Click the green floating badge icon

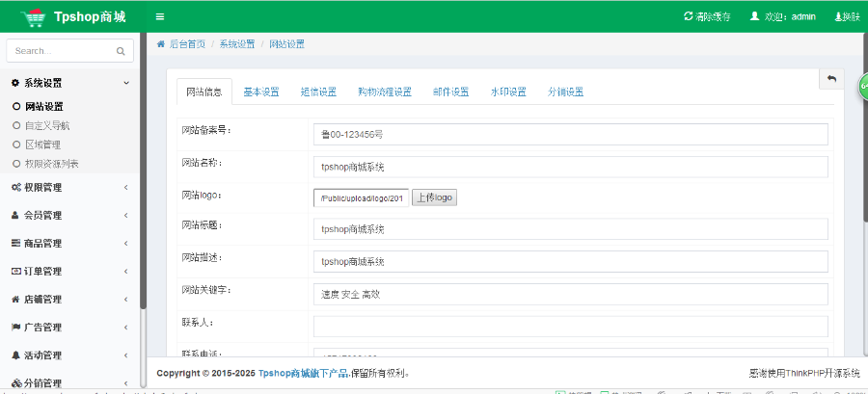tap(863, 88)
